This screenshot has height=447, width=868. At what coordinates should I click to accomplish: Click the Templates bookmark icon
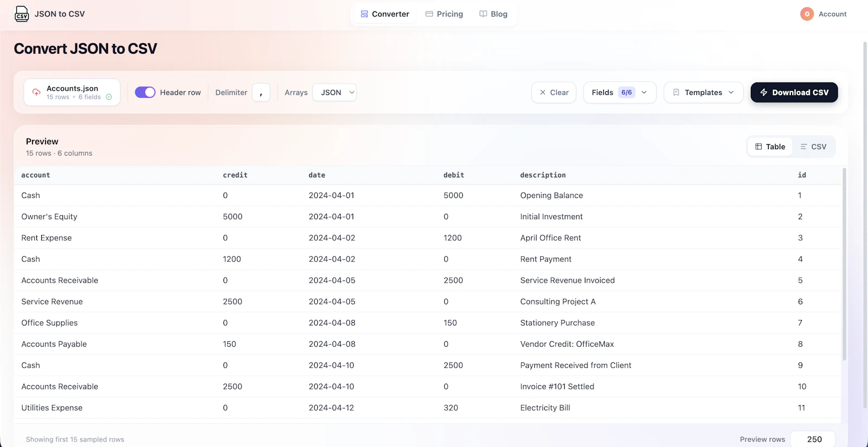click(x=676, y=93)
